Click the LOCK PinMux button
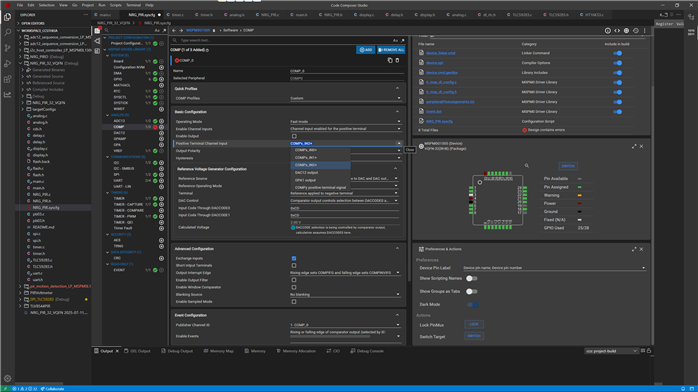 click(474, 324)
